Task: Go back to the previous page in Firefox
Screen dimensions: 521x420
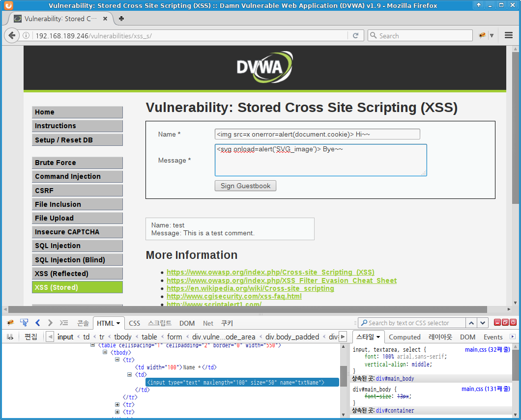Action: coord(12,35)
